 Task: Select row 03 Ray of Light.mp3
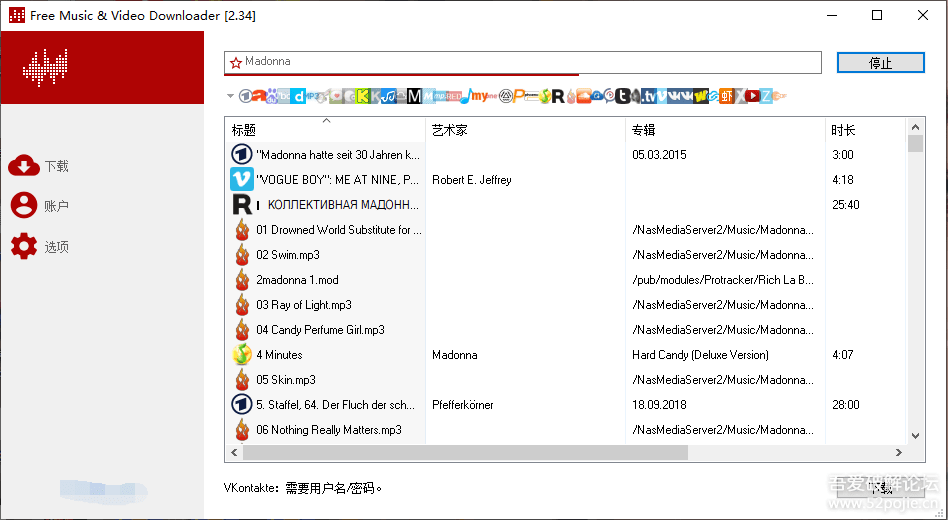pos(567,305)
